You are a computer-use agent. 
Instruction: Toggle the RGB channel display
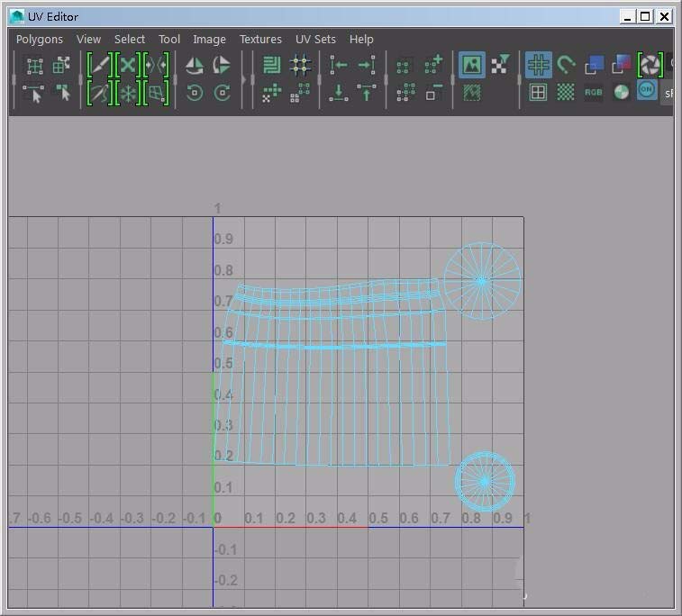pos(593,92)
